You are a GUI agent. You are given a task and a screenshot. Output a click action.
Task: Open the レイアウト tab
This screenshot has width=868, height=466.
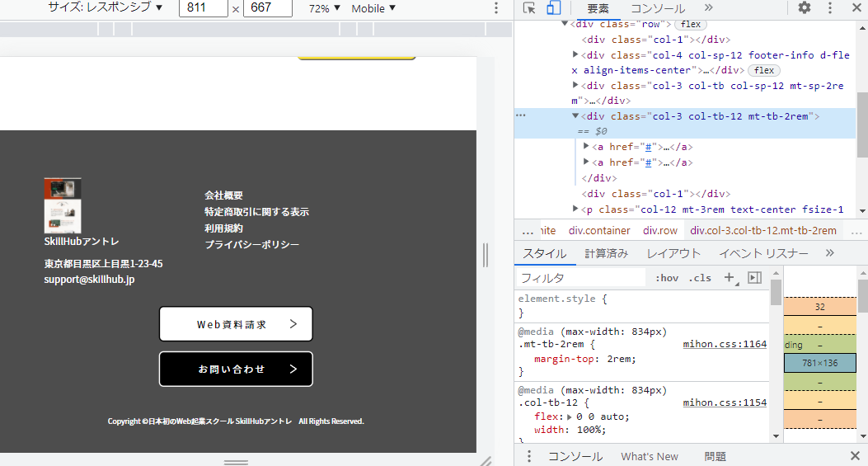[x=673, y=253]
